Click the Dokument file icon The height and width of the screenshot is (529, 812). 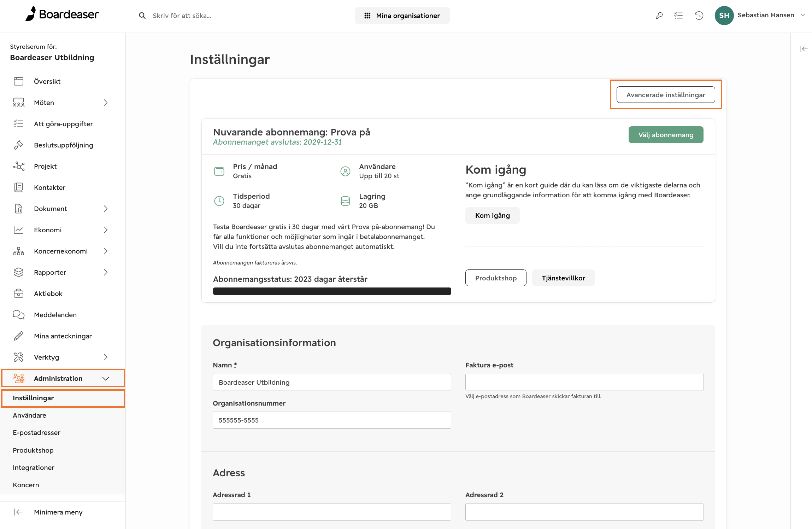click(x=19, y=209)
